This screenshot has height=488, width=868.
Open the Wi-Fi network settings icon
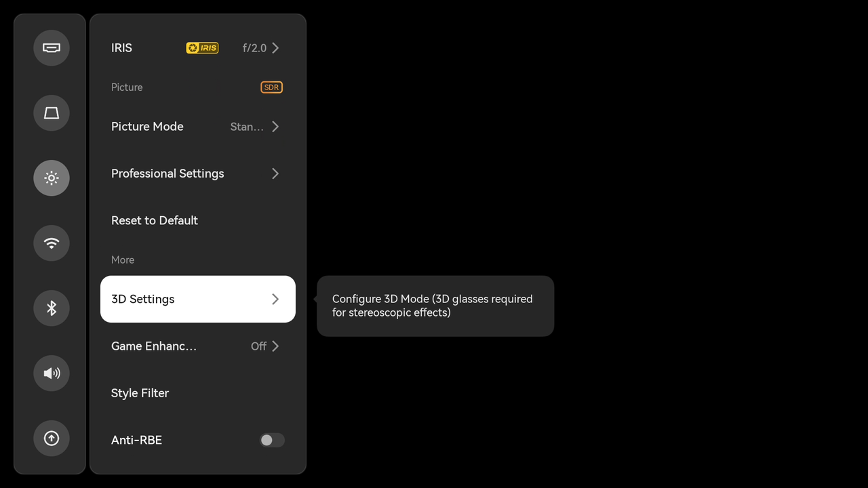point(52,243)
